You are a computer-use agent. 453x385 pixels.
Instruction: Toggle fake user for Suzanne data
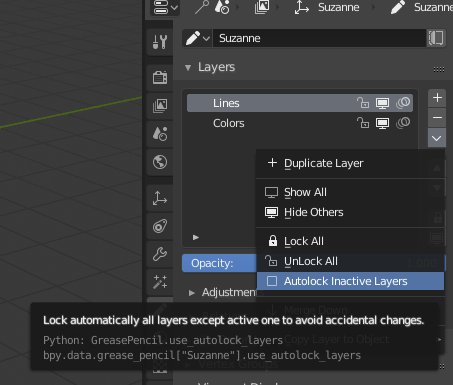pyautogui.click(x=436, y=38)
